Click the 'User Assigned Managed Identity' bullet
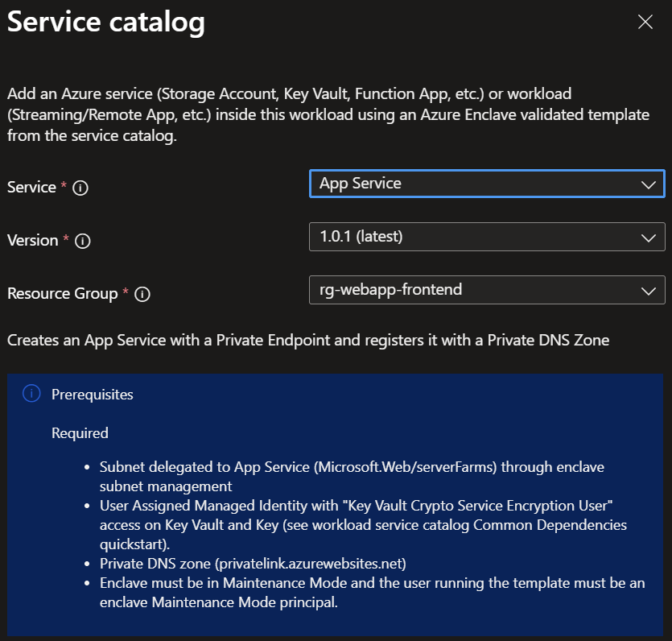The height and width of the screenshot is (641, 672). [363, 525]
